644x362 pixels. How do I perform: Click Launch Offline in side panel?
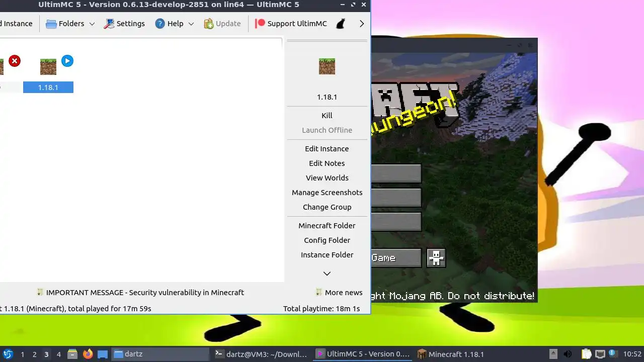click(327, 130)
